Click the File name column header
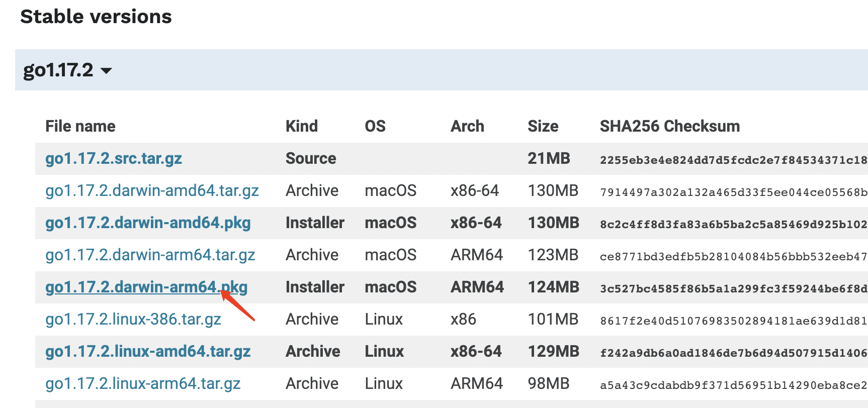The height and width of the screenshot is (408, 868). pos(80,126)
